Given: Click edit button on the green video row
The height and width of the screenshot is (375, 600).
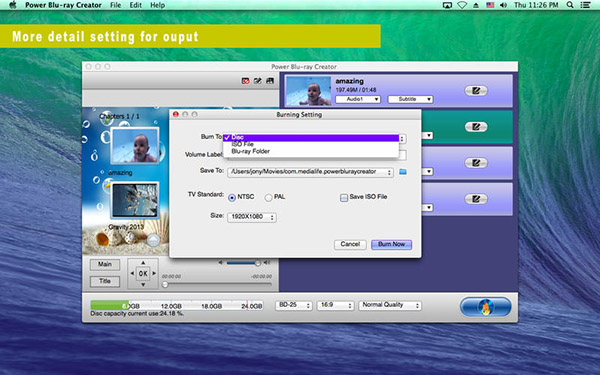Looking at the screenshot, I should [x=476, y=127].
